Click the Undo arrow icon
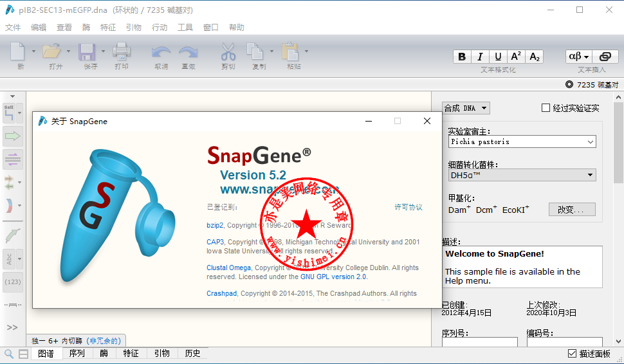The height and width of the screenshot is (364, 624). (x=161, y=52)
